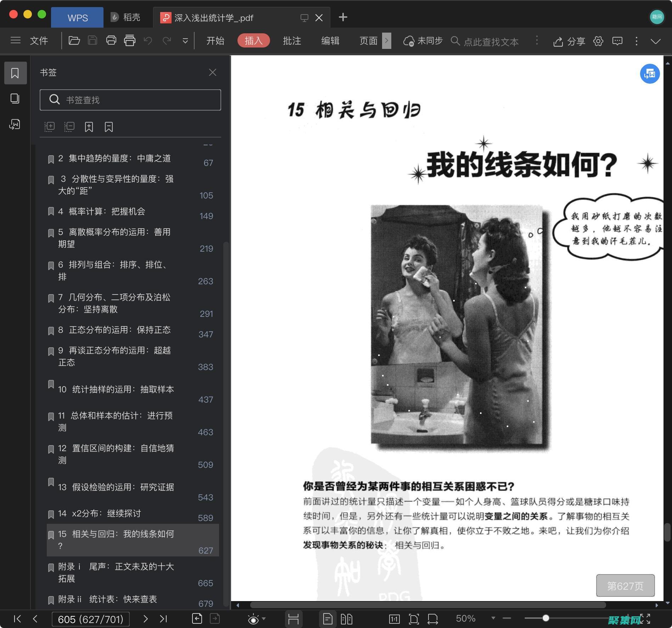Click the PDF export icon in the left sidebar
The width and height of the screenshot is (672, 628).
(x=15, y=124)
